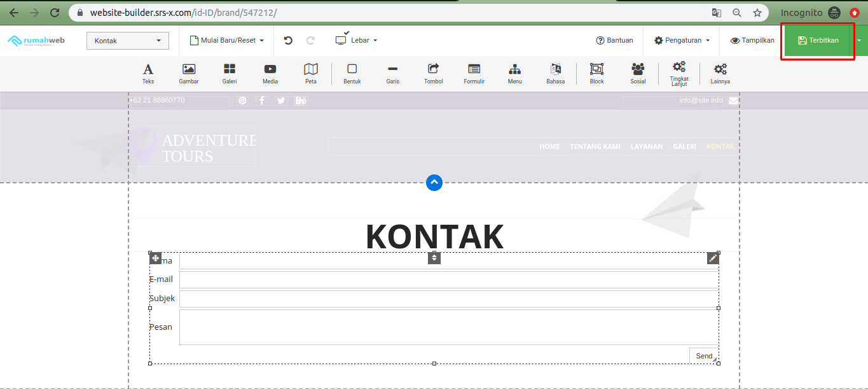
Task: Click the Bantuan help button
Action: tap(614, 40)
